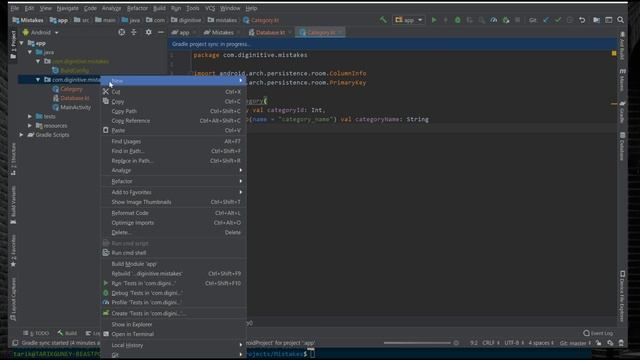This screenshot has height=360, width=640.
Task: Open Project panel settings gear
Action: [x=149, y=32]
